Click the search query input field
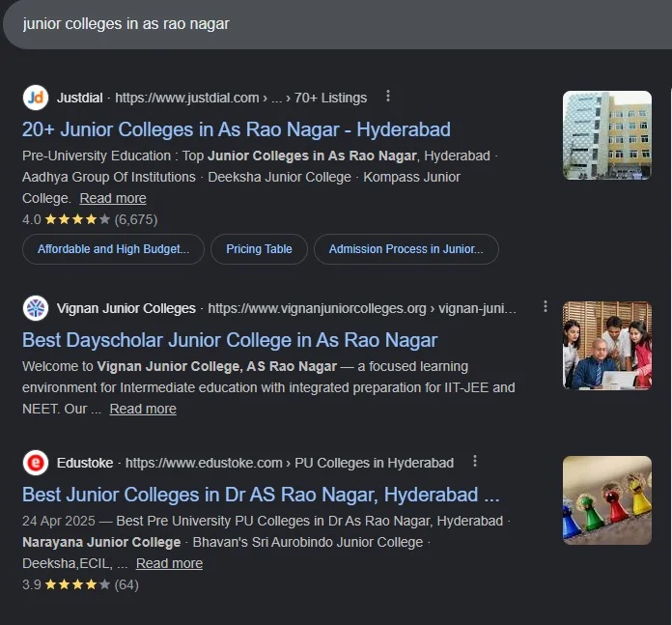This screenshot has width=672, height=625. tap(336, 24)
